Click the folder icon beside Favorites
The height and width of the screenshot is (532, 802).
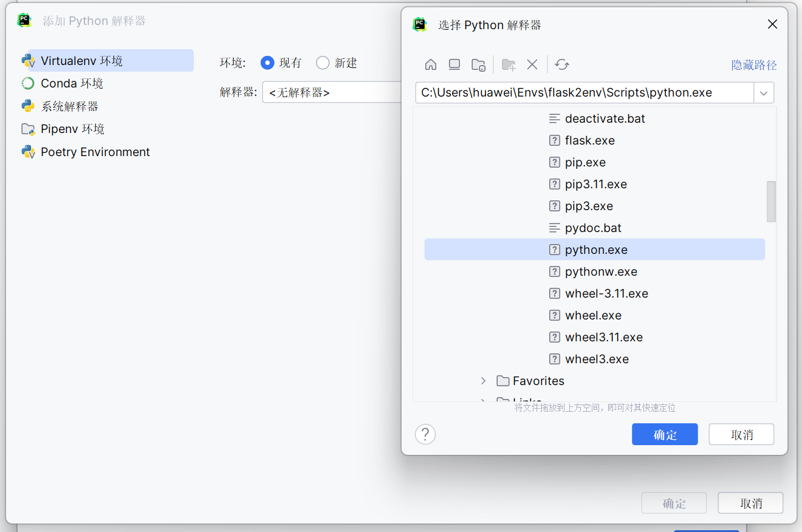coord(502,381)
